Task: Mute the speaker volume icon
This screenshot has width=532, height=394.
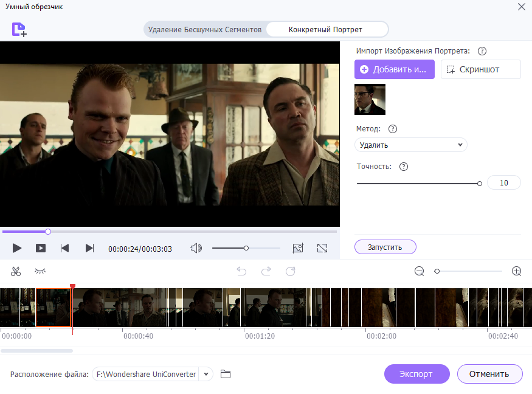Action: pos(196,249)
